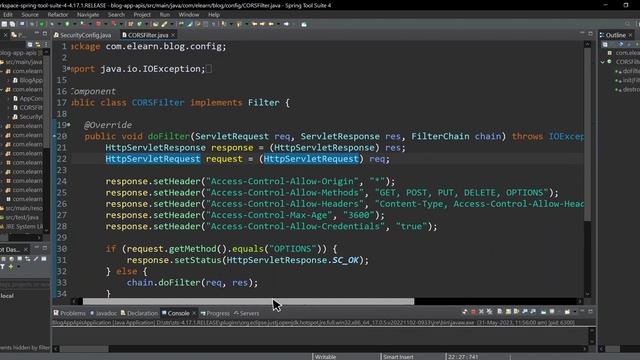The height and width of the screenshot is (360, 640).
Task: Open the Source menu
Action: [x=30, y=15]
